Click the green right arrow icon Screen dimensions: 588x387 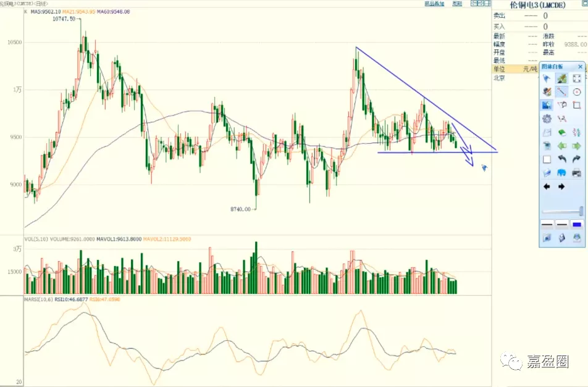[577, 146]
